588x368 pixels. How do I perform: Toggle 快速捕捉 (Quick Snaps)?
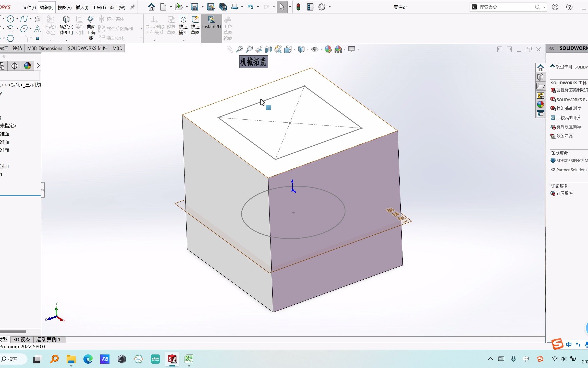183,26
